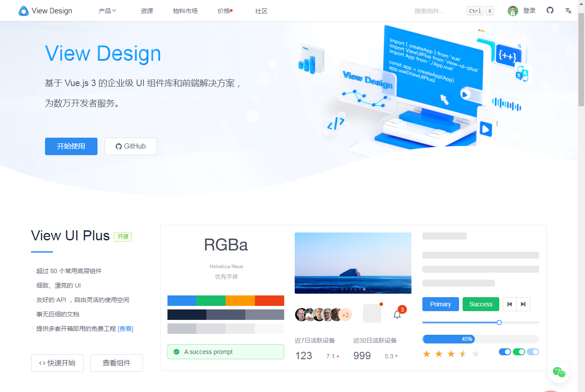Open the floating WeChat chat icon
The width and height of the screenshot is (585, 392).
[x=559, y=372]
